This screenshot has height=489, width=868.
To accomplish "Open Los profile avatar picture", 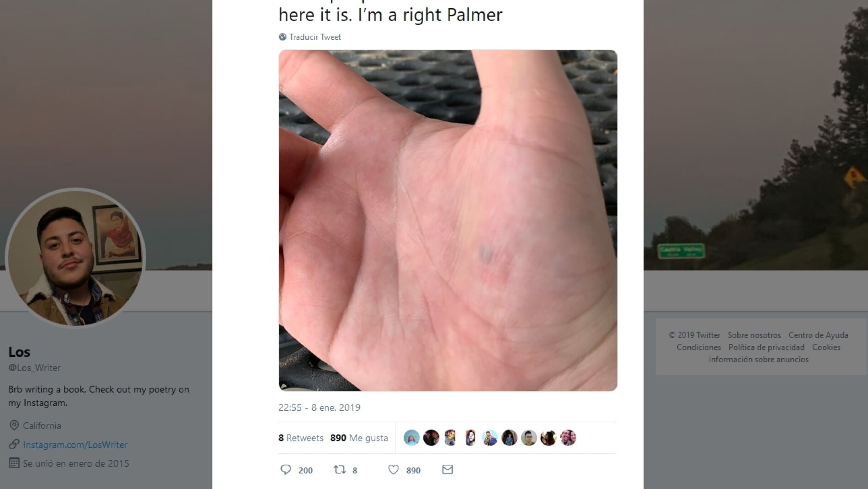I will click(x=75, y=258).
